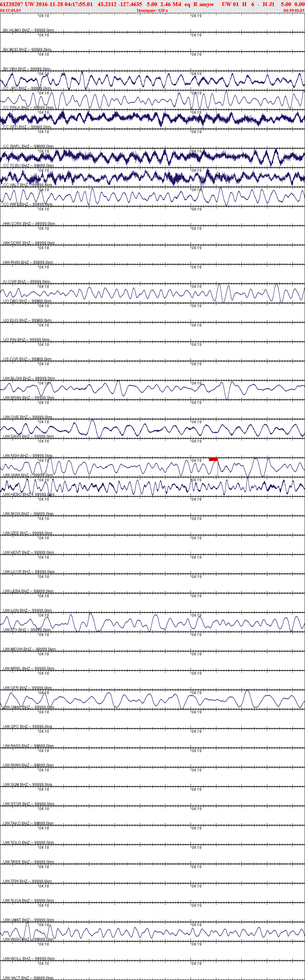Select the UW.DAVN.BHZ station label
The width and height of the screenshot is (305, 980).
[28, 437]
